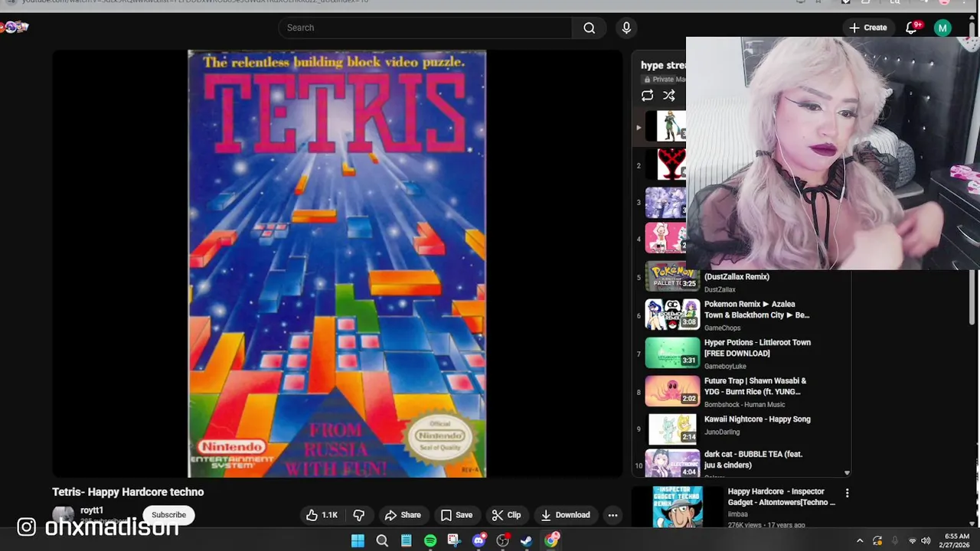This screenshot has height=551, width=980.
Task: Open more actions ellipsis below the video
Action: pos(612,515)
